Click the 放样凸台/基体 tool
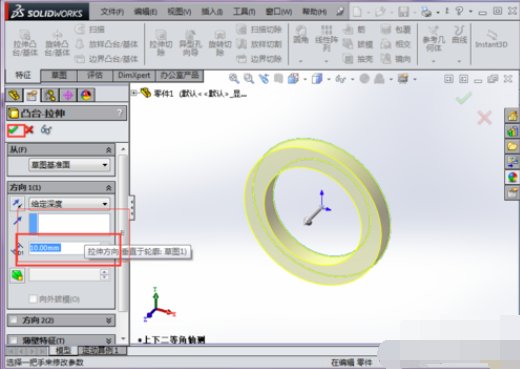520x369 pixels. (107, 44)
